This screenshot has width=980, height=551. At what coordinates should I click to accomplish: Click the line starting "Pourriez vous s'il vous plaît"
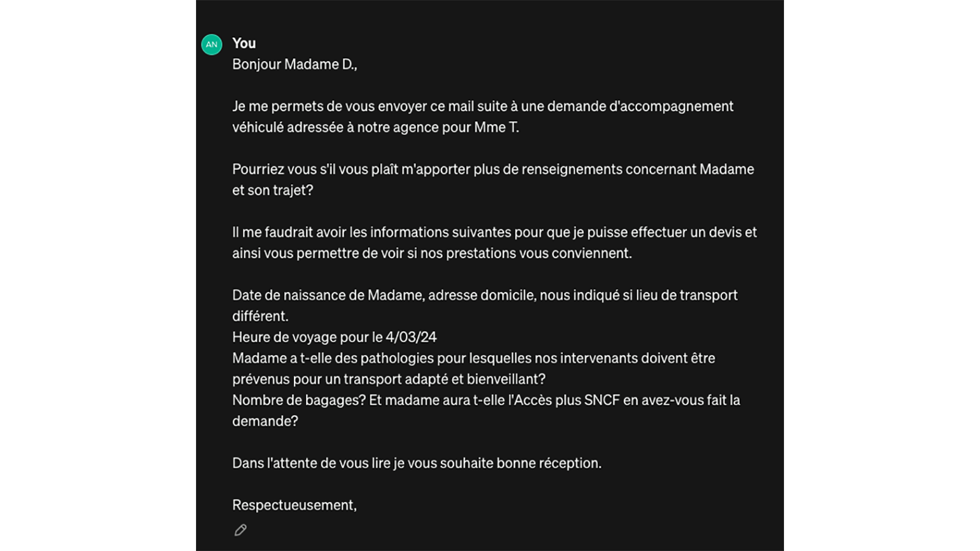(492, 170)
